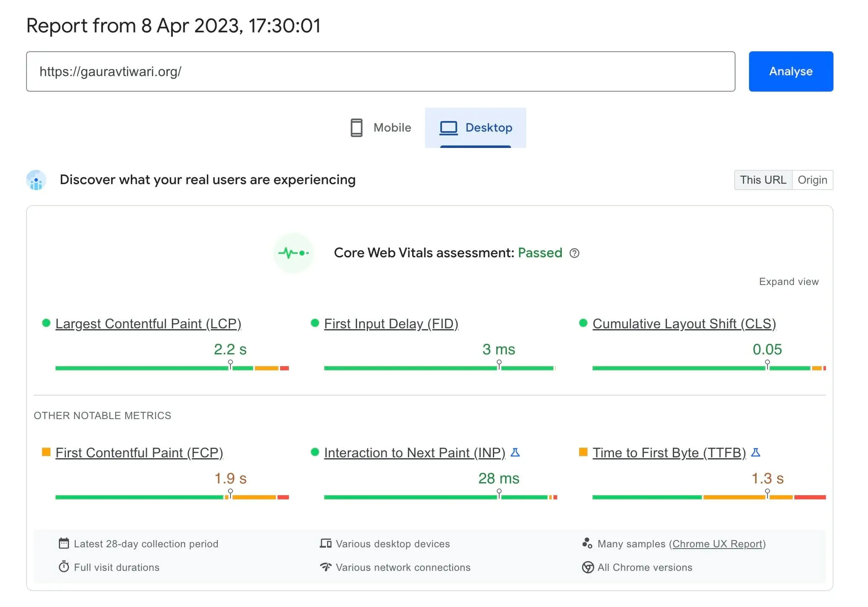Select the This URL toggle option
Image resolution: width=868 pixels, height=607 pixels.
pos(763,180)
